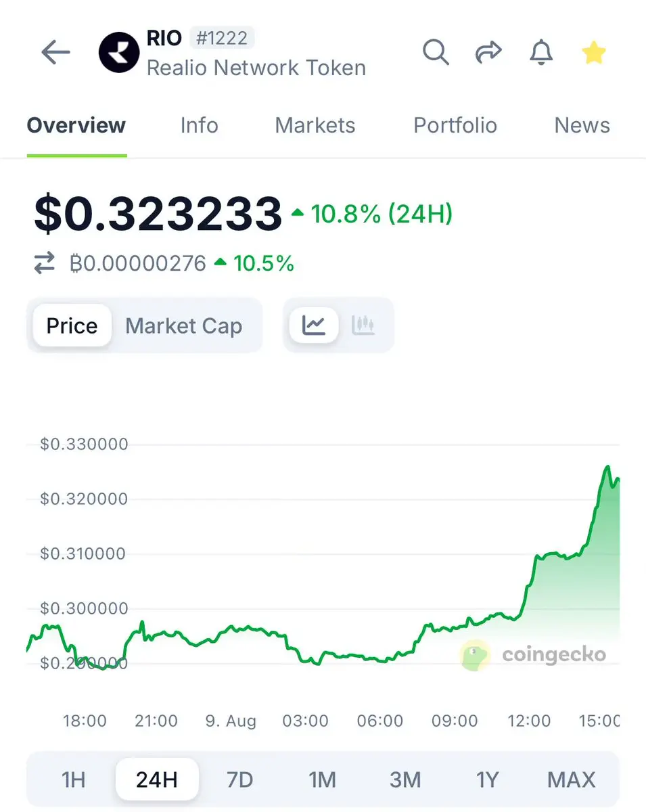This screenshot has height=812, width=646.
Task: Switch to candlestick chart view
Action: pyautogui.click(x=363, y=325)
